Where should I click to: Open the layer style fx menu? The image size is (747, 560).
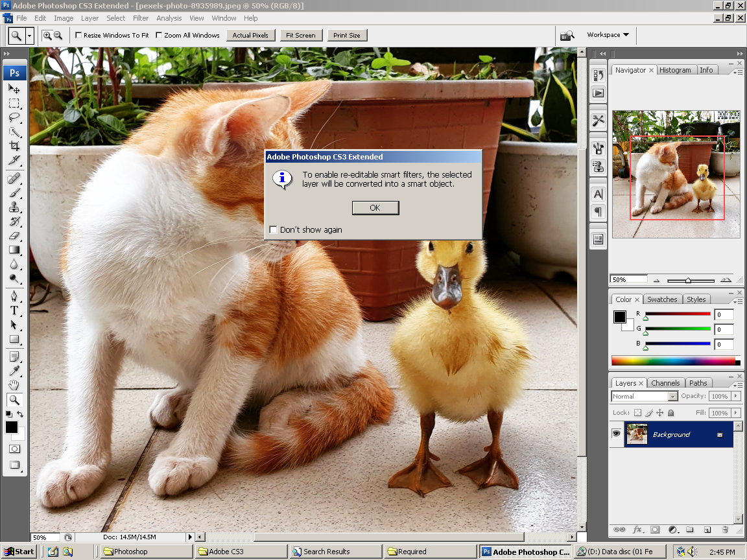pos(637,530)
